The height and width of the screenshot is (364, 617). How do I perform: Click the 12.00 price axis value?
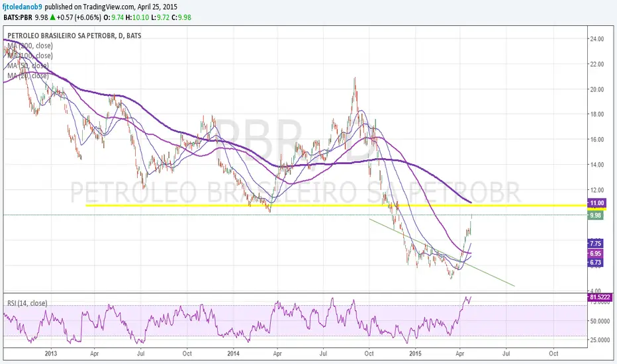596,190
